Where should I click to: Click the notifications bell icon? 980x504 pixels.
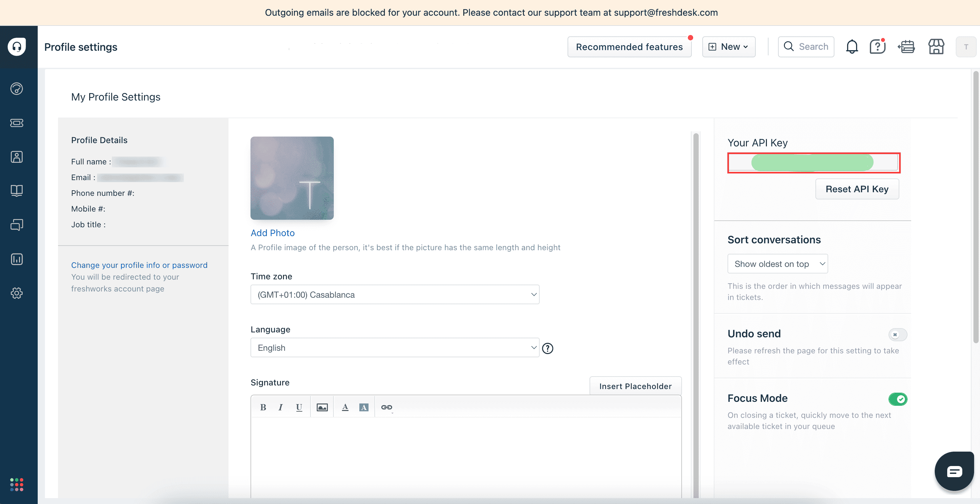coord(852,47)
